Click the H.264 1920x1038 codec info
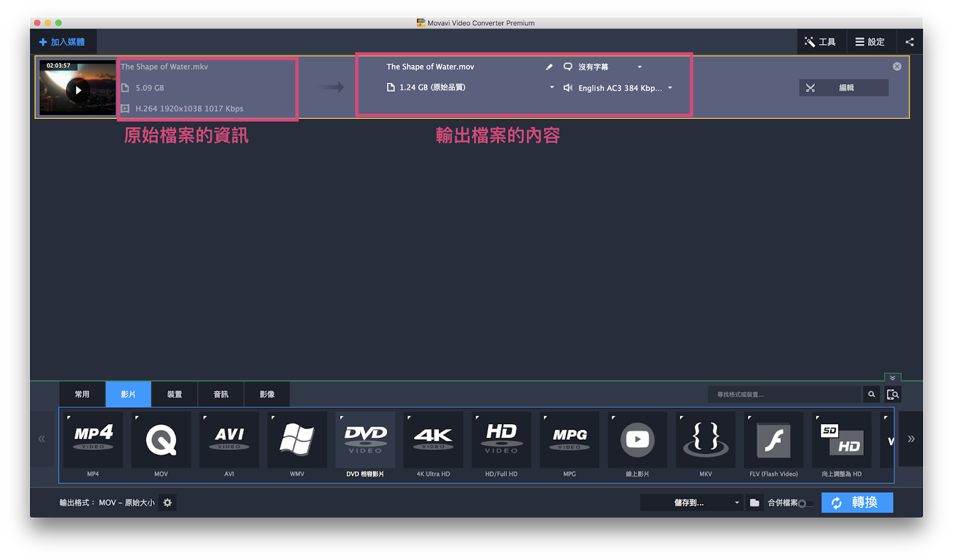This screenshot has height=560, width=953. point(189,108)
